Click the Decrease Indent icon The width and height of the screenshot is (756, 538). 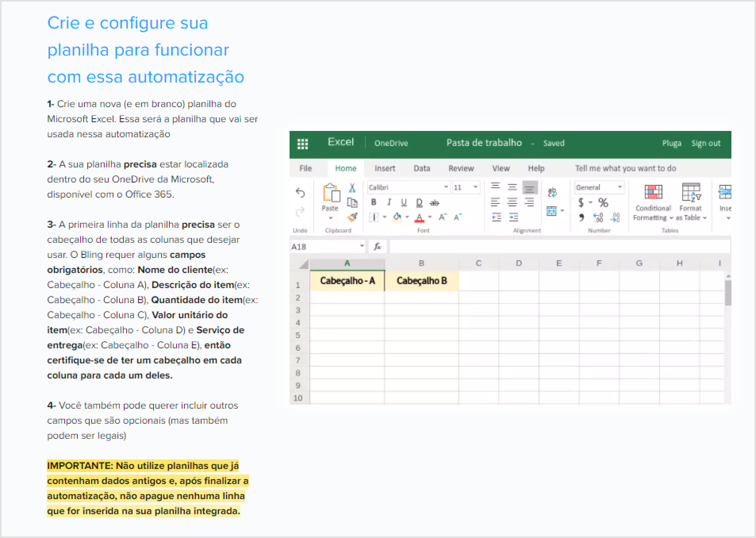pos(496,217)
